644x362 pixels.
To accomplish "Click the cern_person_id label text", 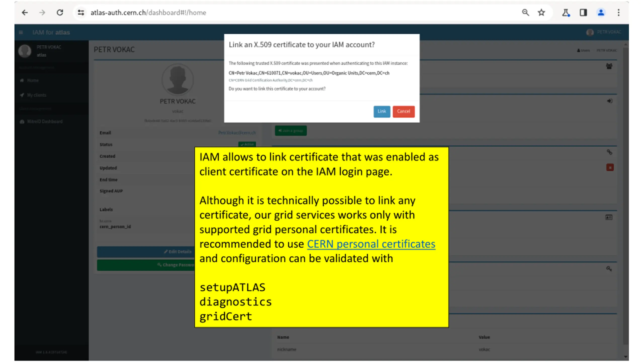I will point(115,227).
